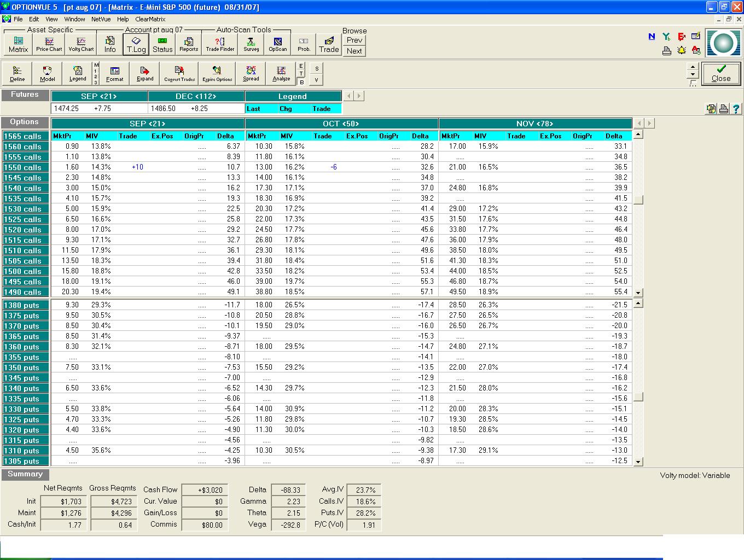This screenshot has height=560, width=744.
Task: Click the calls scrollbar up arrow
Action: (638, 135)
